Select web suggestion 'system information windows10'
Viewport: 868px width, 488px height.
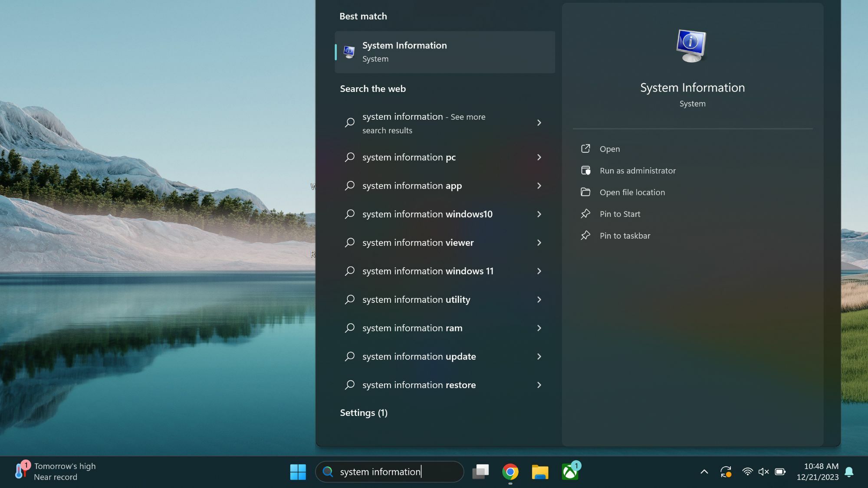point(445,214)
